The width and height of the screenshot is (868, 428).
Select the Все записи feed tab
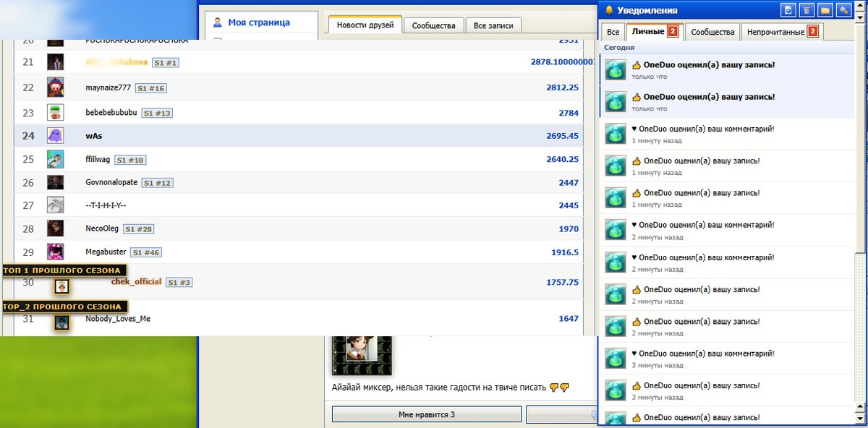click(493, 25)
